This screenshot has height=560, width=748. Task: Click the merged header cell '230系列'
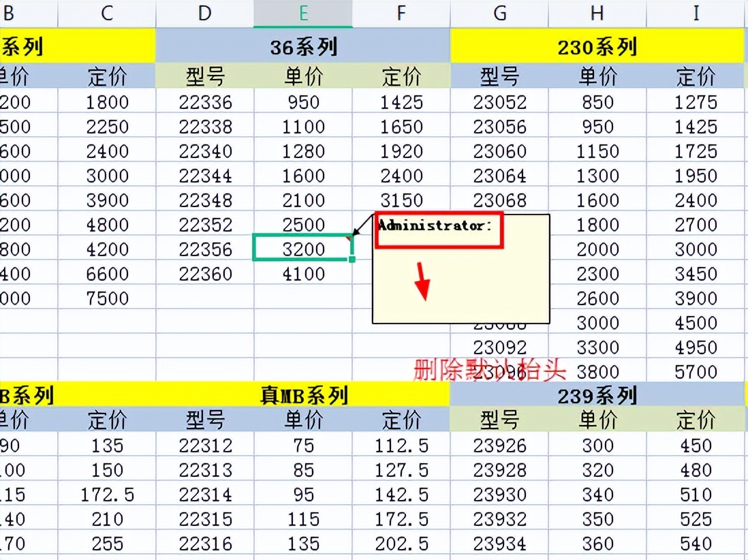tap(597, 46)
